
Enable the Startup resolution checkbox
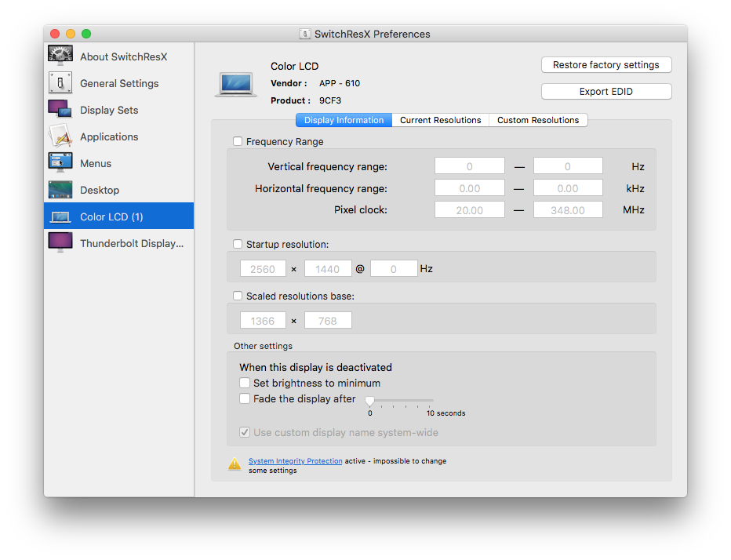(x=238, y=244)
